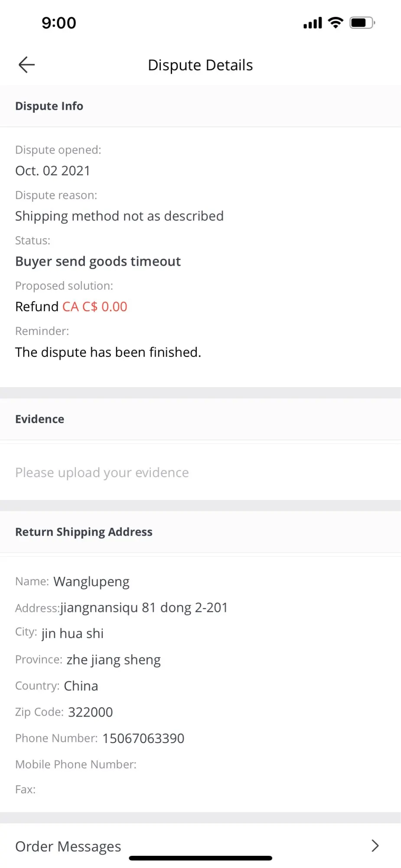Select the Return Shipping Address header

click(x=84, y=532)
